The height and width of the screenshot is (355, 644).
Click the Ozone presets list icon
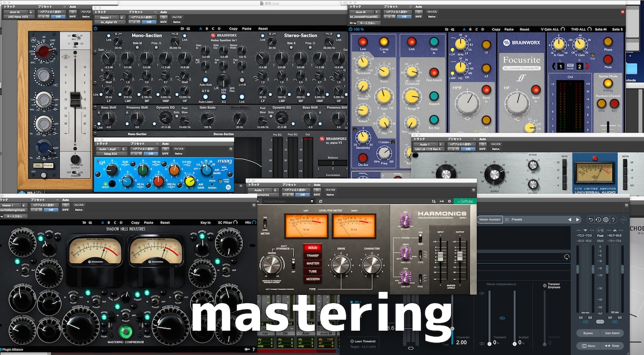click(507, 219)
